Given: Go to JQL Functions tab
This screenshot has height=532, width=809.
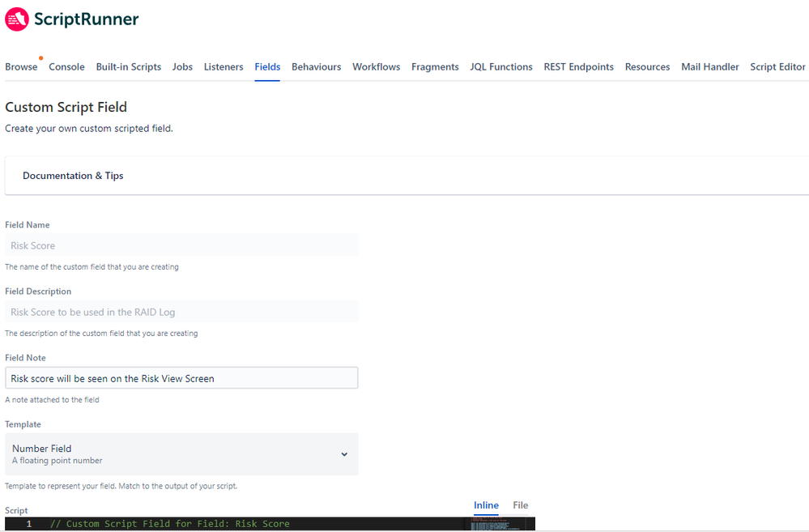Looking at the screenshot, I should (x=501, y=66).
